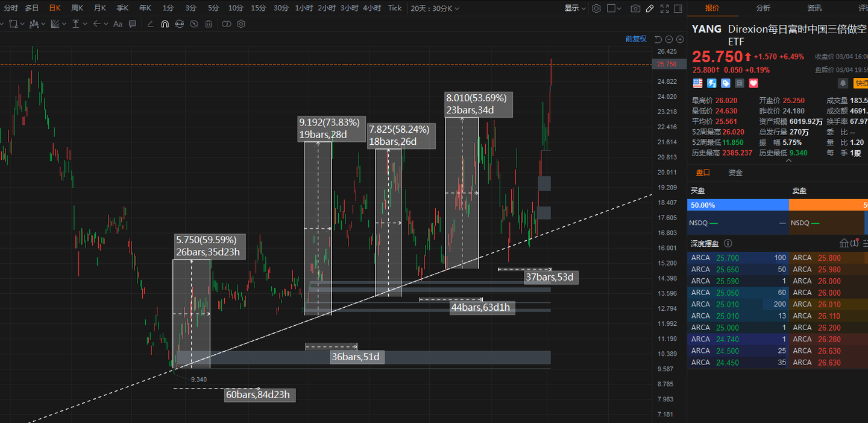
Task: Select the Gann fan lines tool
Action: pos(55,24)
